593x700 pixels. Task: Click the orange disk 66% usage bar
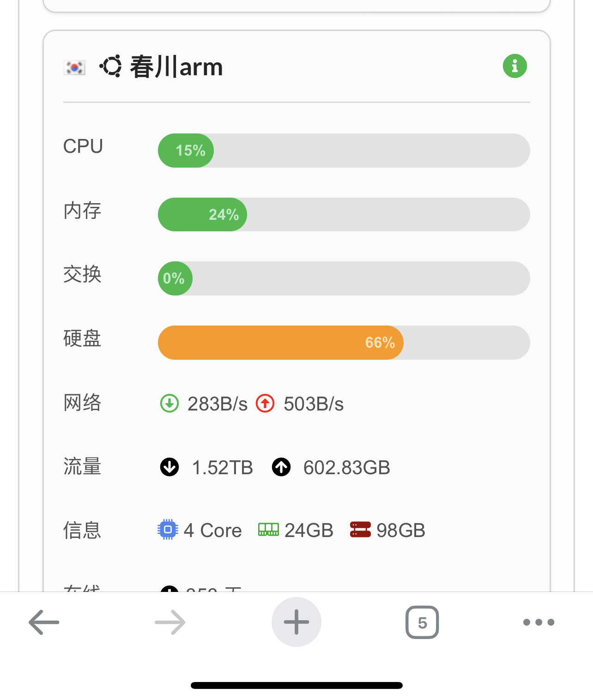(x=344, y=343)
